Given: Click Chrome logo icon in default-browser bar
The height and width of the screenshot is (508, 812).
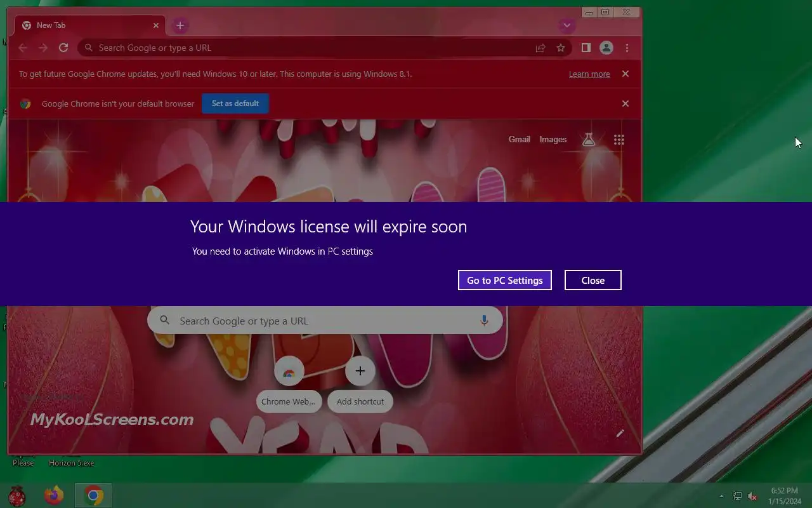Looking at the screenshot, I should (x=25, y=104).
